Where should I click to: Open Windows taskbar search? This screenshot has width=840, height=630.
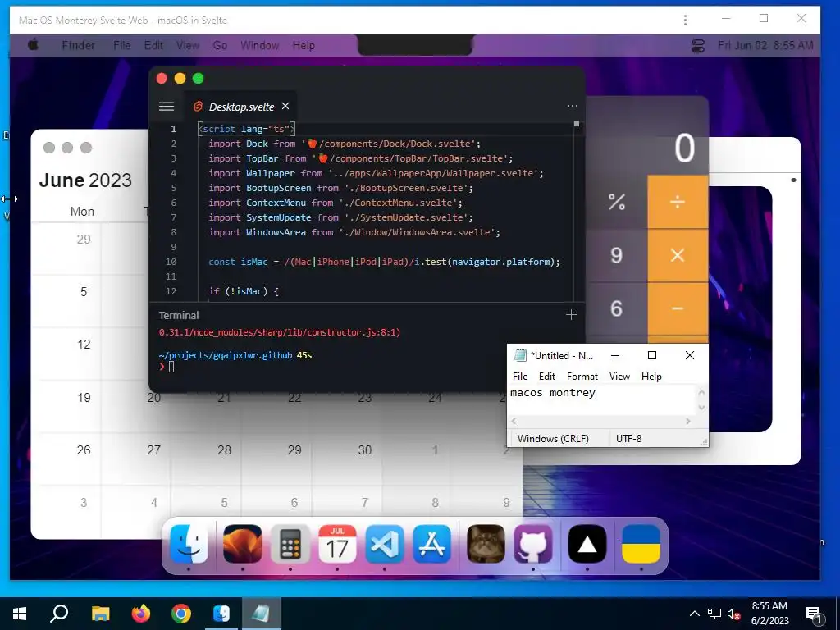59,614
